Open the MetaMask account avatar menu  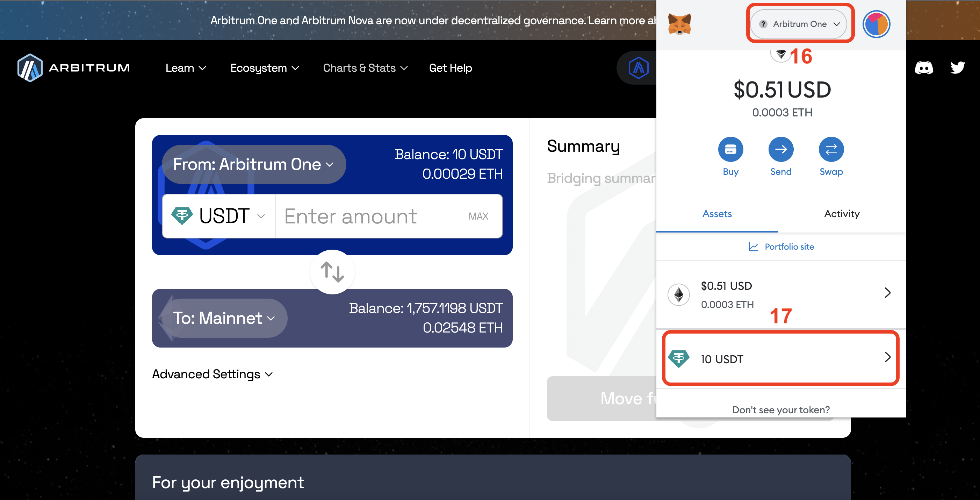click(x=876, y=24)
